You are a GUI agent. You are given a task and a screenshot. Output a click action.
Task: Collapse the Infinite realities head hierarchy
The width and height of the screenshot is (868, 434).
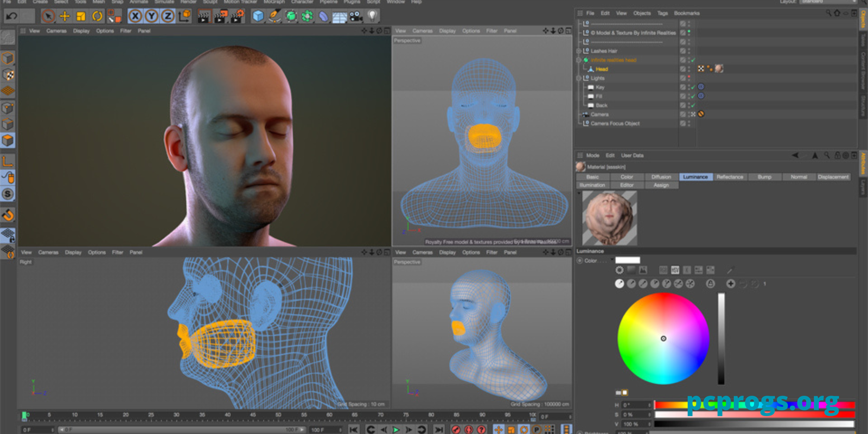pyautogui.click(x=578, y=60)
